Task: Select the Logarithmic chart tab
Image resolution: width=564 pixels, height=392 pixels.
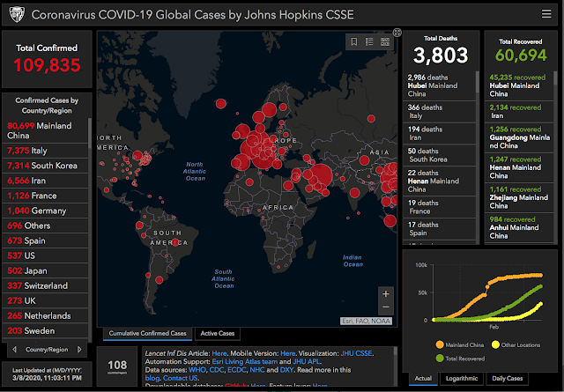Action: pos(462,378)
